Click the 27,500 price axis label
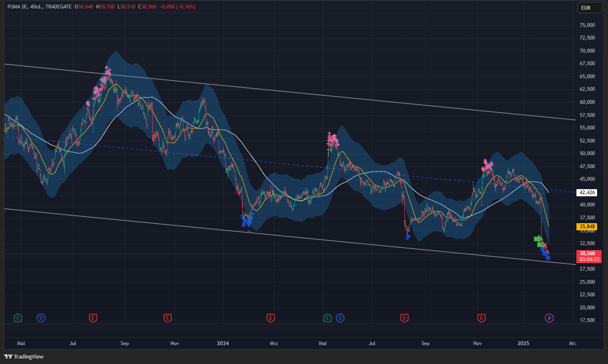Image resolution: width=608 pixels, height=364 pixels. [x=587, y=269]
